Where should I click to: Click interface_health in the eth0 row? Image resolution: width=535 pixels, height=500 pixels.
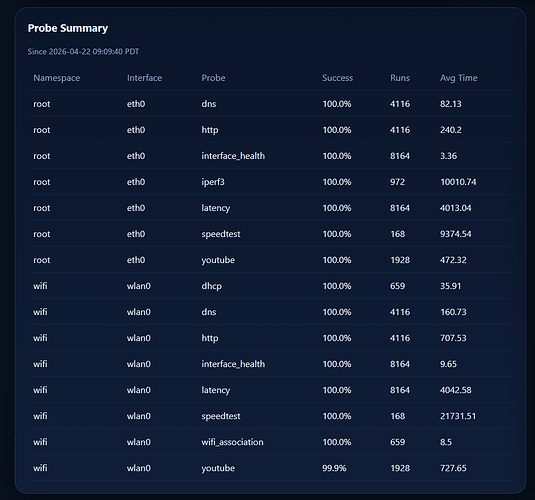click(233, 156)
